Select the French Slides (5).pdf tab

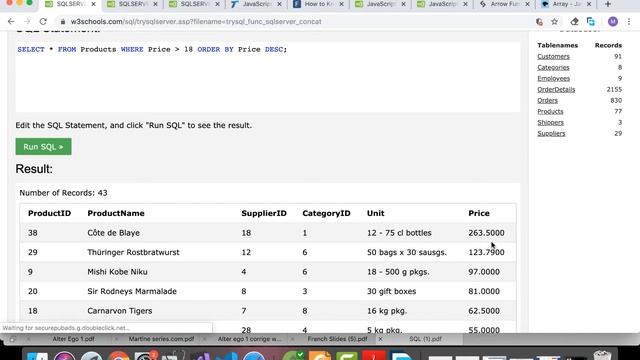(337, 339)
